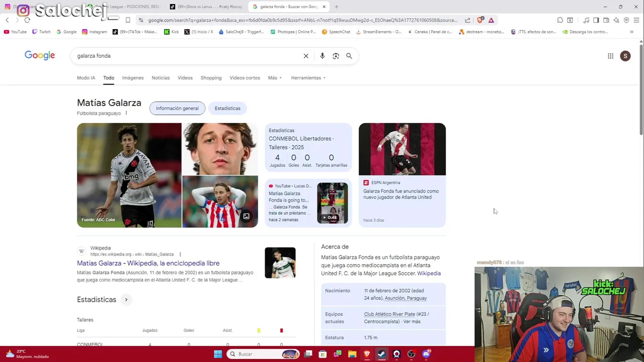Click the Google search input field
644x362 pixels.
click(186, 56)
